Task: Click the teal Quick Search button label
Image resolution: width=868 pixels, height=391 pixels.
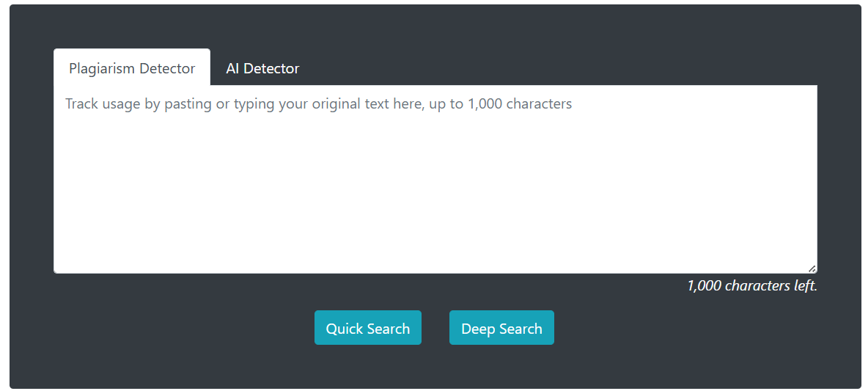Action: click(x=367, y=329)
